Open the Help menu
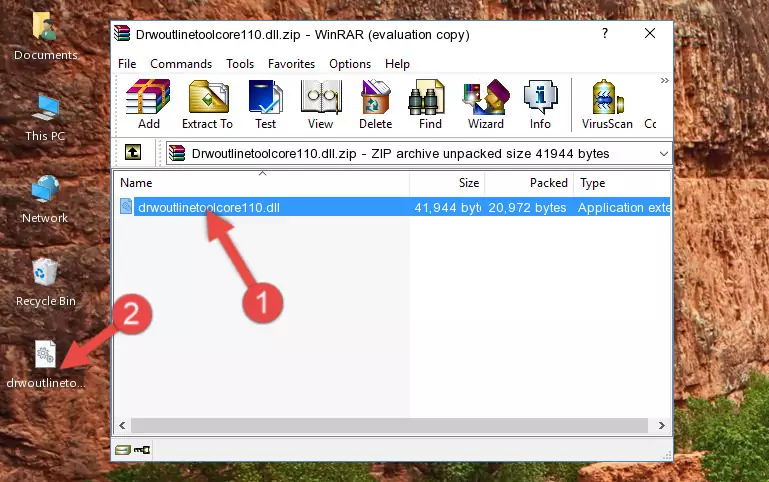Image resolution: width=769 pixels, height=482 pixels. click(397, 64)
